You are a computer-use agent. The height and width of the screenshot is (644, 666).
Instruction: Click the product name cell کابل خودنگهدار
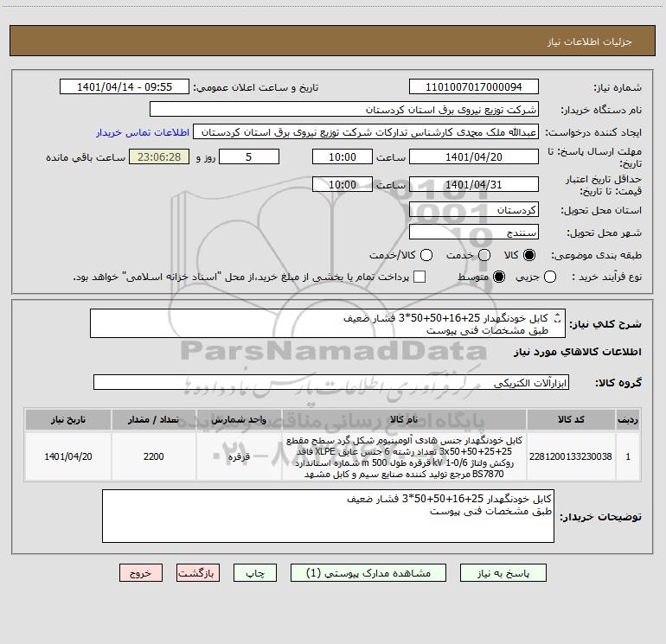tap(404, 456)
